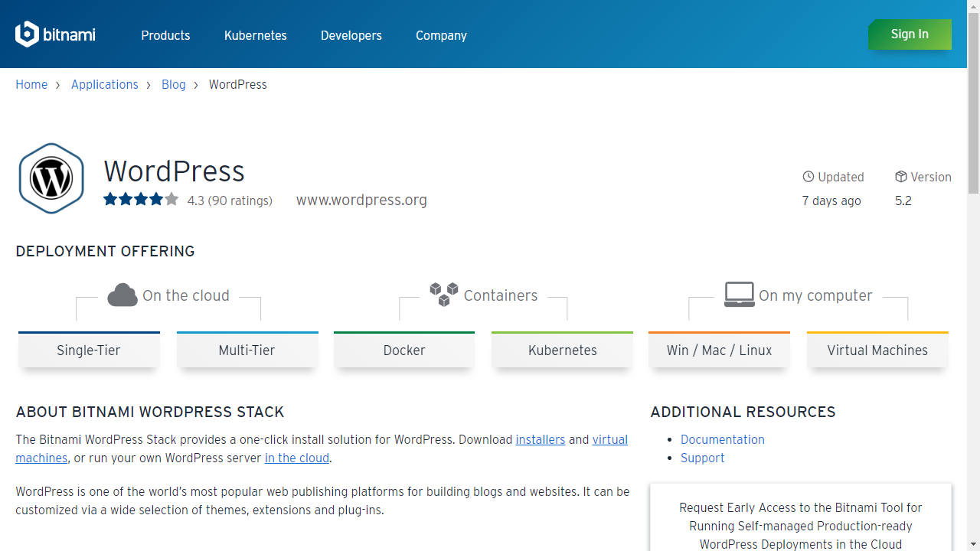
Task: Click the WordPress breadcrumb text
Action: 238,84
